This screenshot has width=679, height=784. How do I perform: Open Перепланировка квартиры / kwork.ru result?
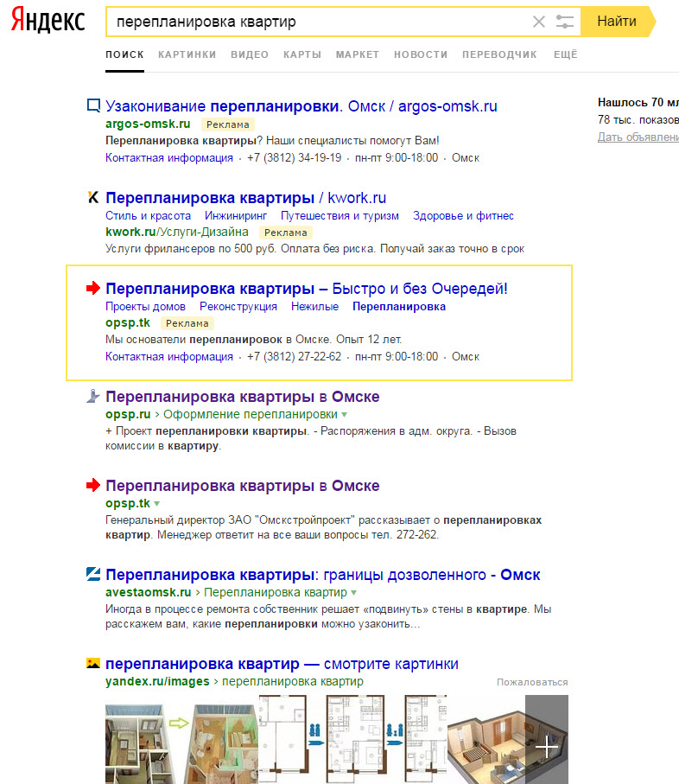coord(246,198)
